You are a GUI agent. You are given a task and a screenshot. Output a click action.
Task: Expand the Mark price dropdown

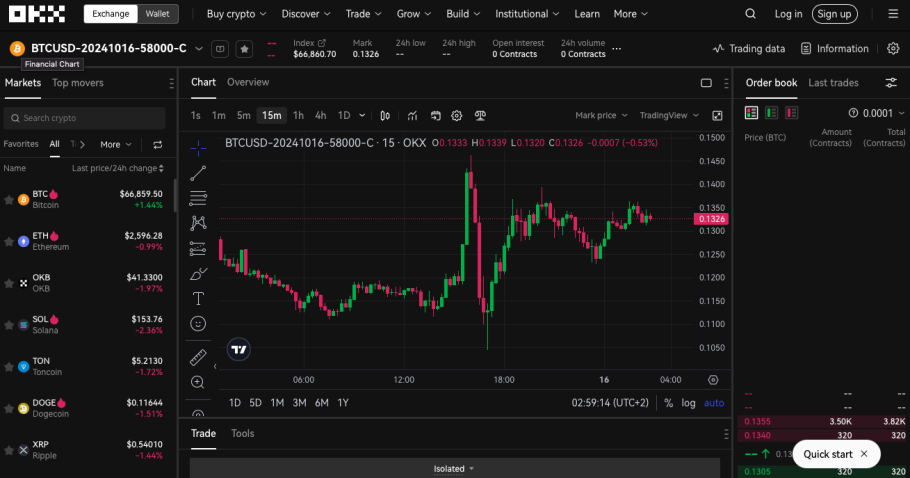[x=601, y=115]
